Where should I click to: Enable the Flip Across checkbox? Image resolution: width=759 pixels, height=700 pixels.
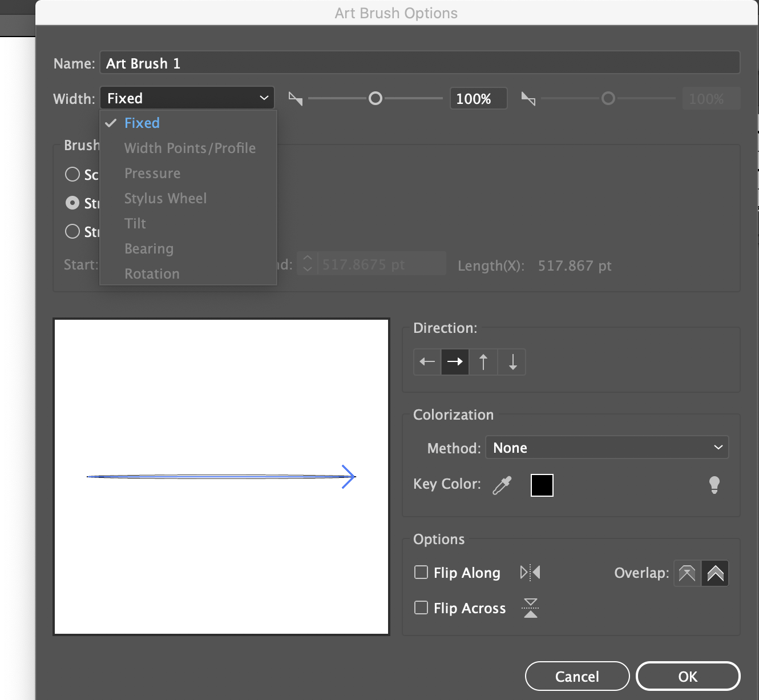coord(421,608)
